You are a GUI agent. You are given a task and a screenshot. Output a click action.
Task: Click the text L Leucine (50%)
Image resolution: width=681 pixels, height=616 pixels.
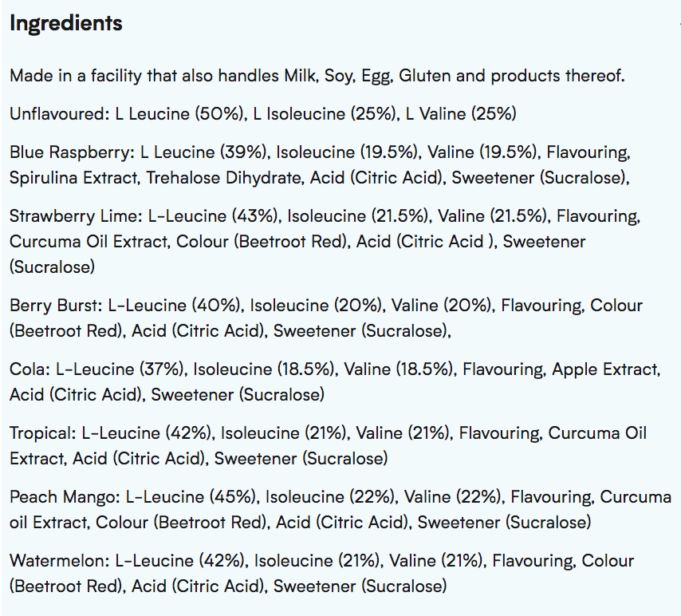click(x=180, y=114)
